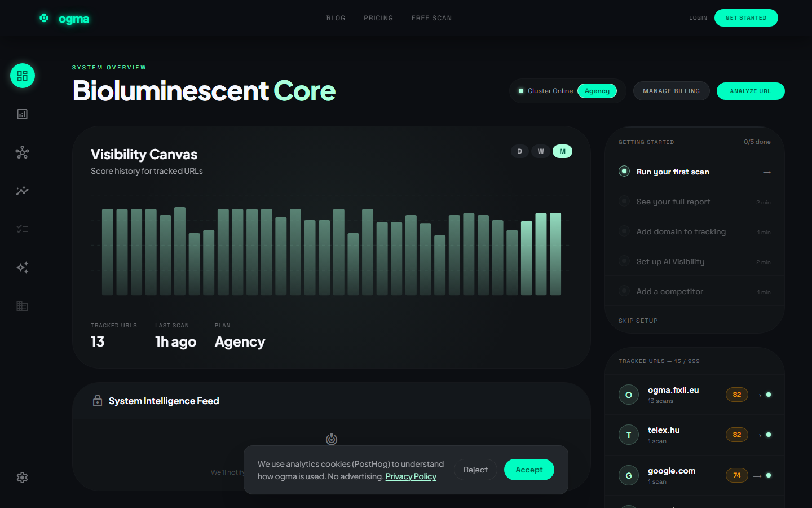Image resolution: width=812 pixels, height=508 pixels.
Task: Open the trend line icon in sidebar
Action: pos(23,191)
